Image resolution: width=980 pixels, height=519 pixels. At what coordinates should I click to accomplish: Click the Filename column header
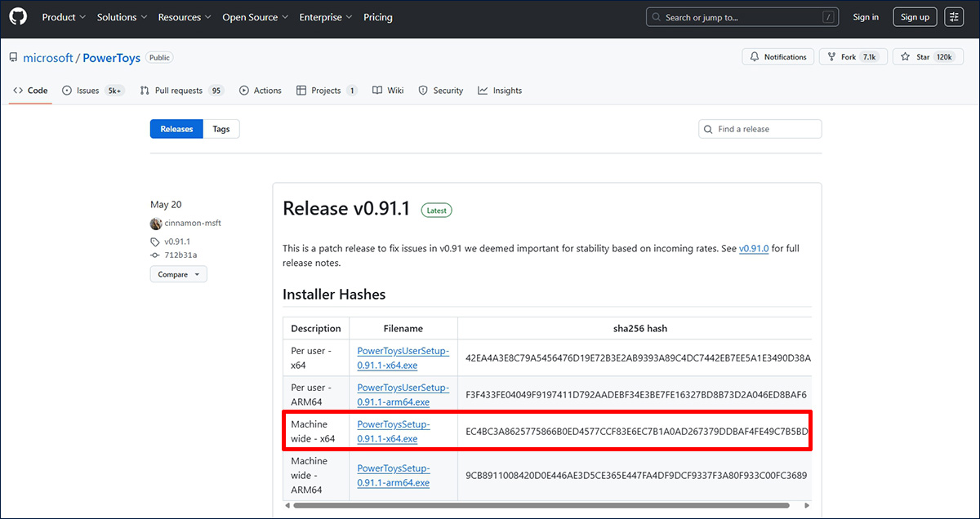coord(403,329)
